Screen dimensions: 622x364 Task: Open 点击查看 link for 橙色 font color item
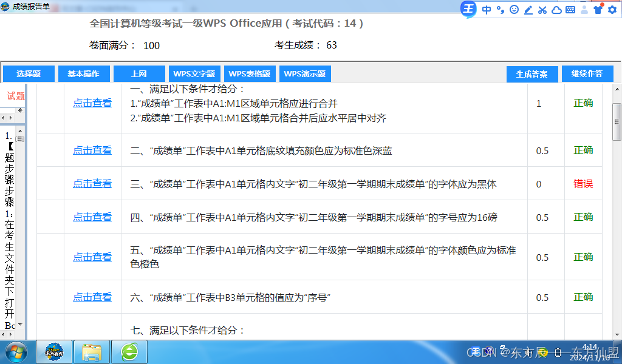92,257
